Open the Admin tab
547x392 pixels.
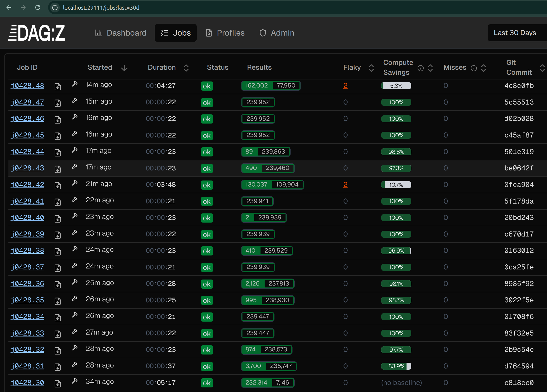(x=277, y=33)
